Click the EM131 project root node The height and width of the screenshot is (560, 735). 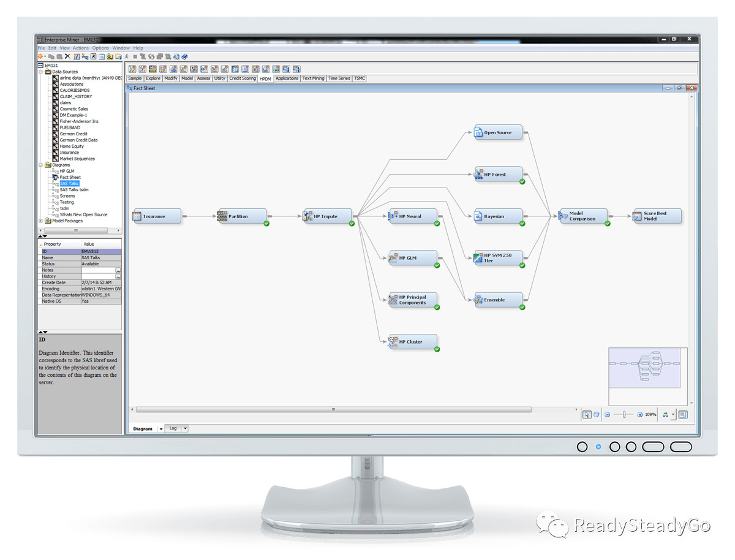coord(51,66)
